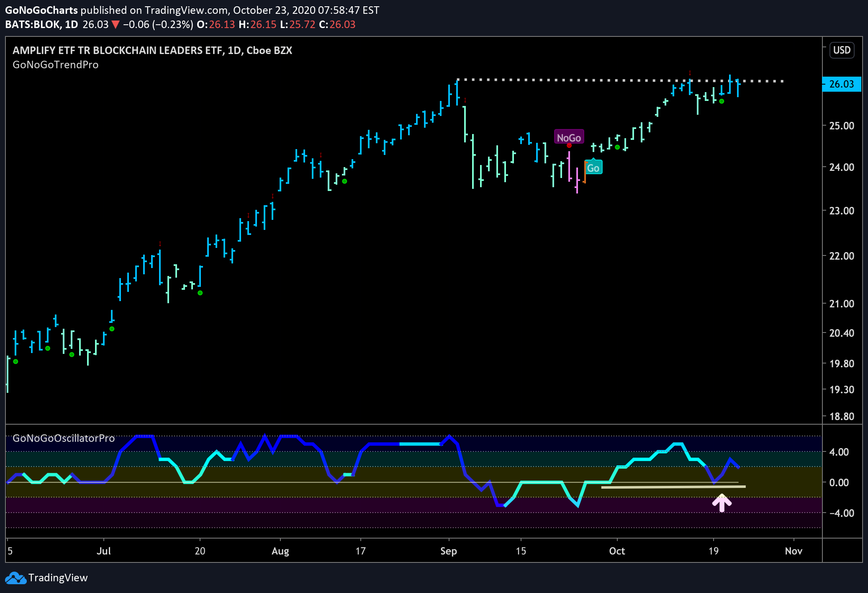Click the USD currency button
The image size is (868, 593).
(842, 50)
